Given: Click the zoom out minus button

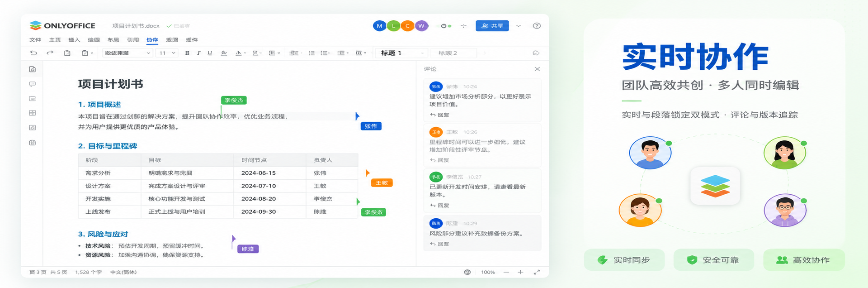Looking at the screenshot, I should (x=506, y=272).
